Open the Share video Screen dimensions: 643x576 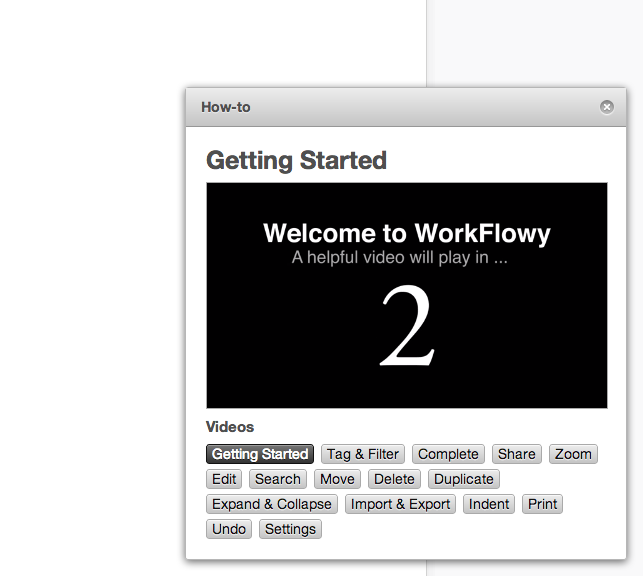click(517, 454)
